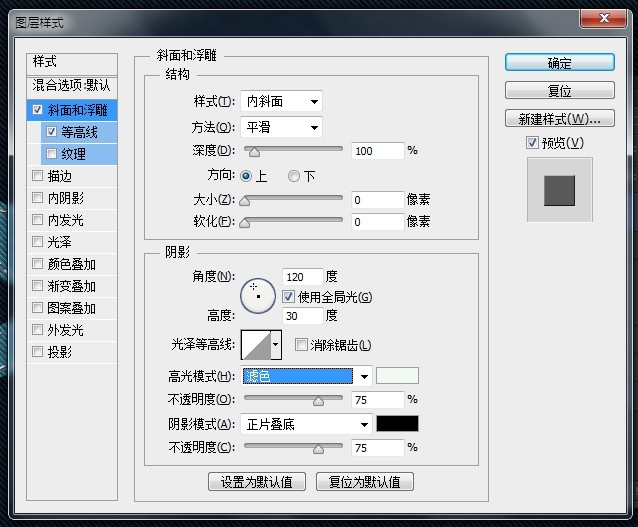638x527 pixels.
Task: Open the 样式 dropdown showing 内斜面
Action: 281,101
